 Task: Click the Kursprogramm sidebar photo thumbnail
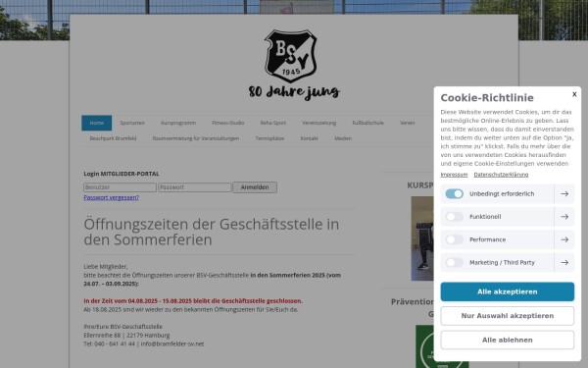422,238
